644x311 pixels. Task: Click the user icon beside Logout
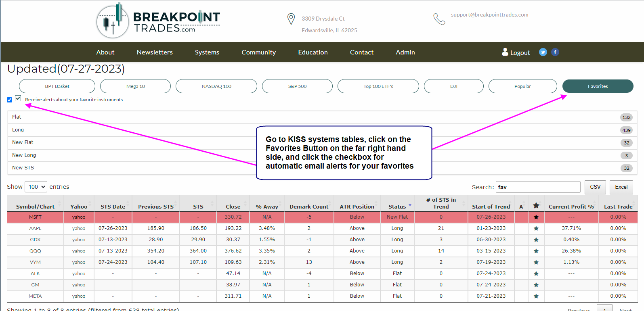pyautogui.click(x=505, y=52)
